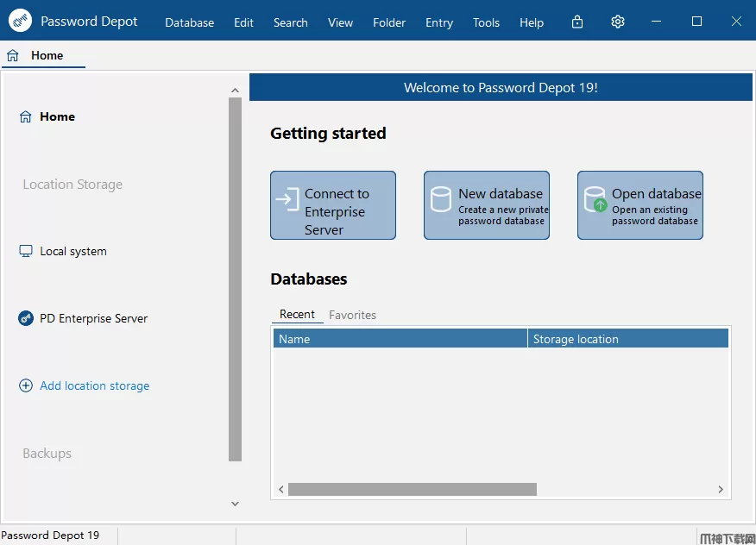Click the Add location storage link

click(94, 385)
